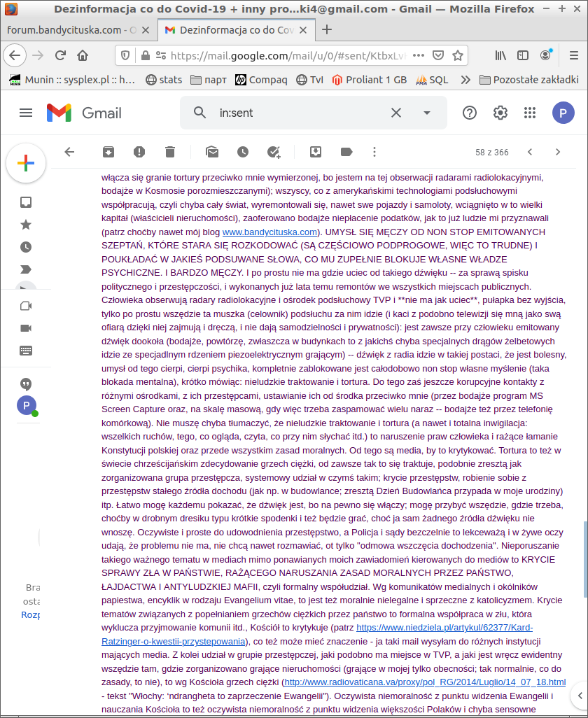Click the Gmail logo
588x718 pixels.
tap(84, 113)
